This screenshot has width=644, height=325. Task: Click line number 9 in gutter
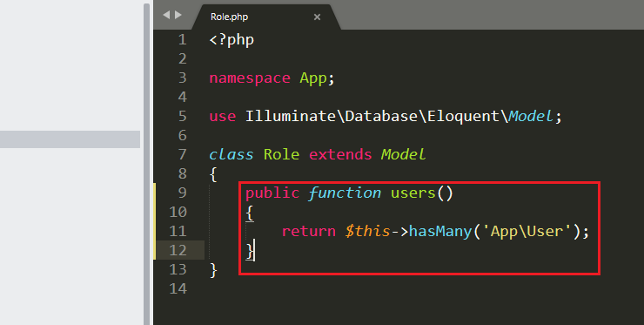coord(182,193)
